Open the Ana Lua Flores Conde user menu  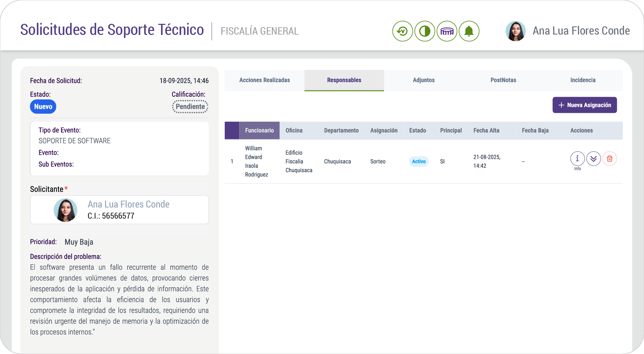point(581,31)
